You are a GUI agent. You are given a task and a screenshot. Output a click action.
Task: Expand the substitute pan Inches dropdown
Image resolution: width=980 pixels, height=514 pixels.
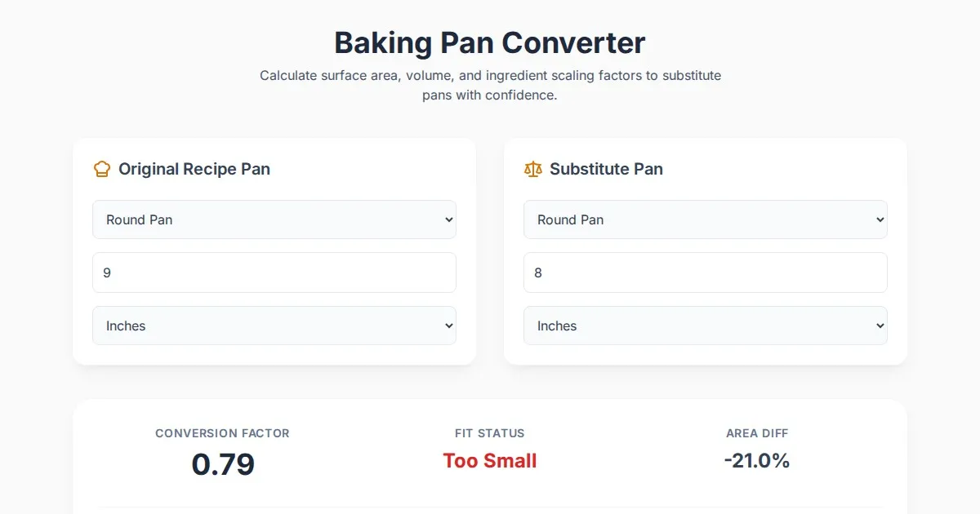pyautogui.click(x=705, y=326)
